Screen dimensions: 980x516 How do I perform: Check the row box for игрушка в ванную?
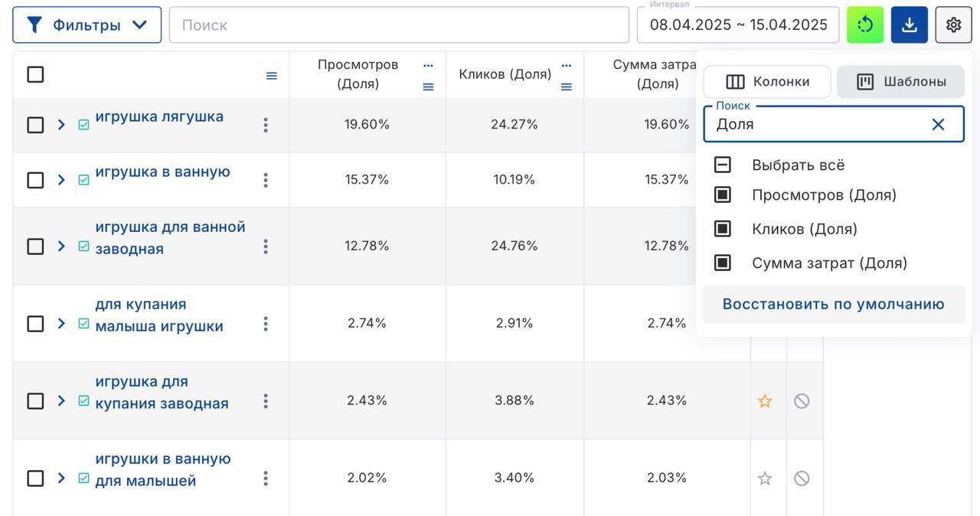[x=35, y=180]
